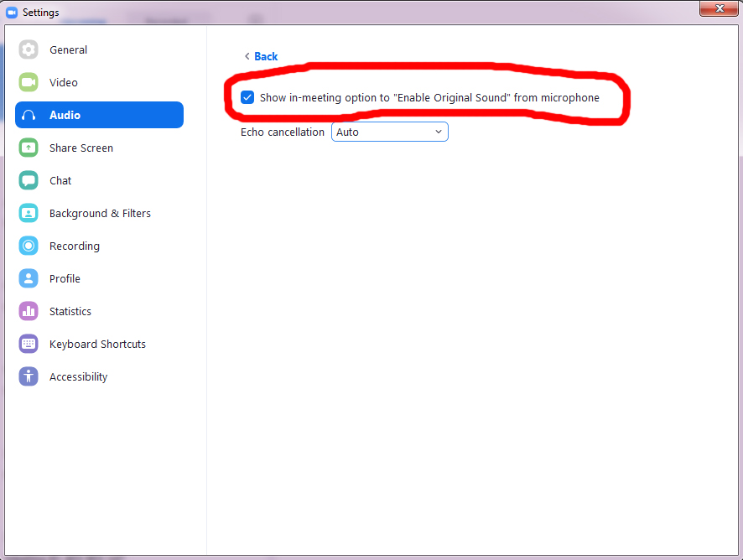Image resolution: width=743 pixels, height=560 pixels.
Task: Switch to the Audio settings tab
Action: click(x=99, y=115)
